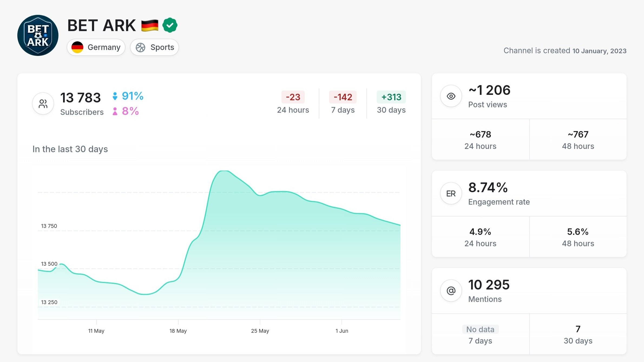644x362 pixels.
Task: Click the BET ARK channel logo
Action: click(38, 35)
